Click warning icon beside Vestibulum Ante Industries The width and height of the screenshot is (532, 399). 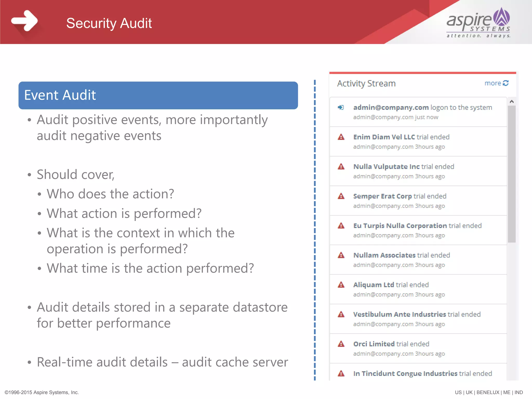341,315
